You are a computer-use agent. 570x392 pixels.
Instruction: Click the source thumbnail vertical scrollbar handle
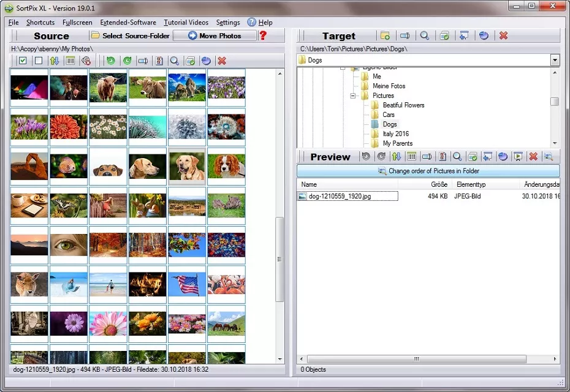[279, 258]
